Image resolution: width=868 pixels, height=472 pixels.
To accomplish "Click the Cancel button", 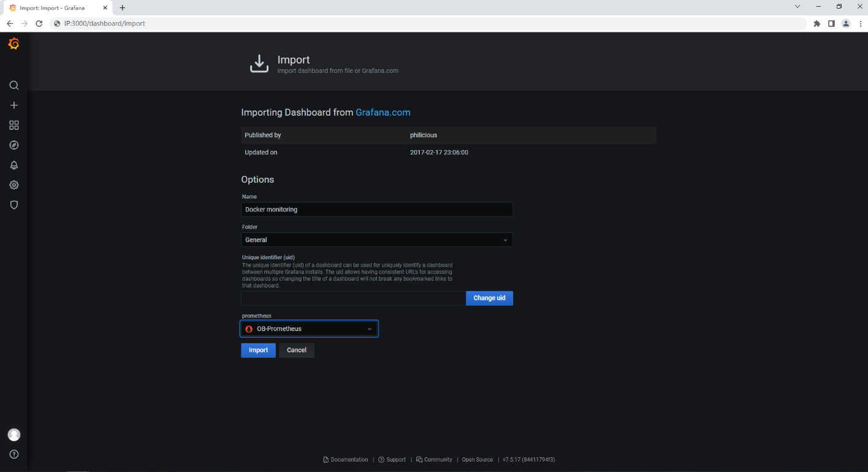I will pyautogui.click(x=297, y=350).
